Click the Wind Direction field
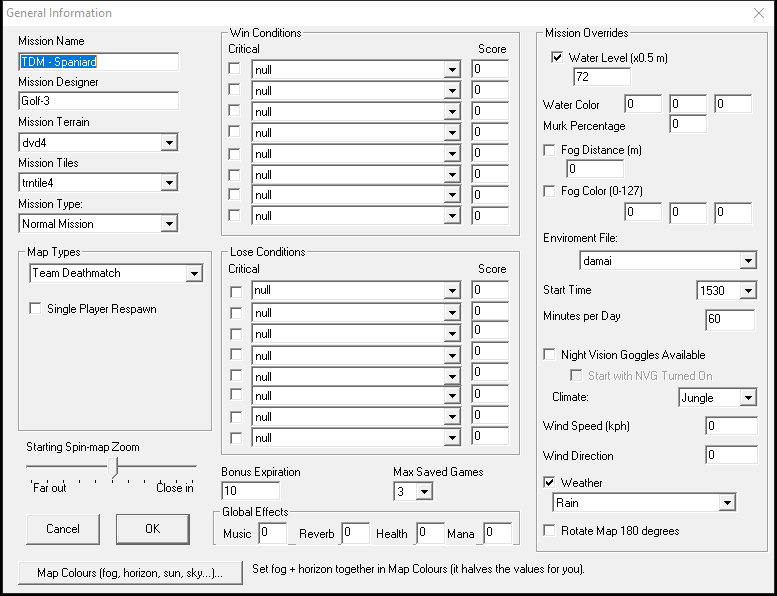Image resolution: width=777 pixels, height=596 pixels. 731,455
